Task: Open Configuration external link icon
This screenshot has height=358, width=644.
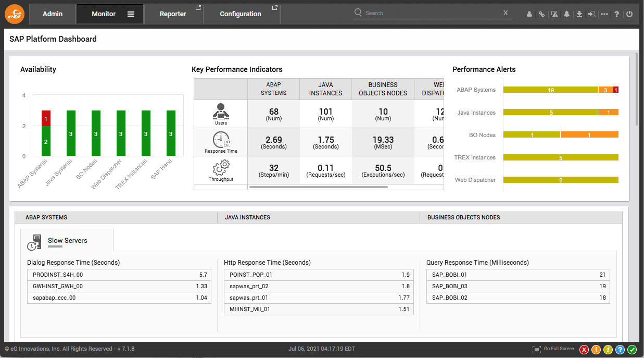Action: tap(275, 8)
